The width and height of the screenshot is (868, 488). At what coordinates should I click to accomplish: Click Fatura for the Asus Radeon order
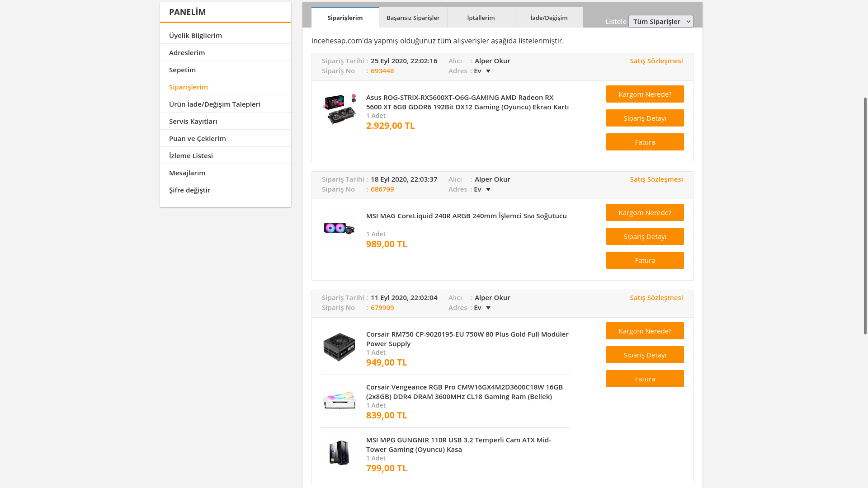click(645, 142)
